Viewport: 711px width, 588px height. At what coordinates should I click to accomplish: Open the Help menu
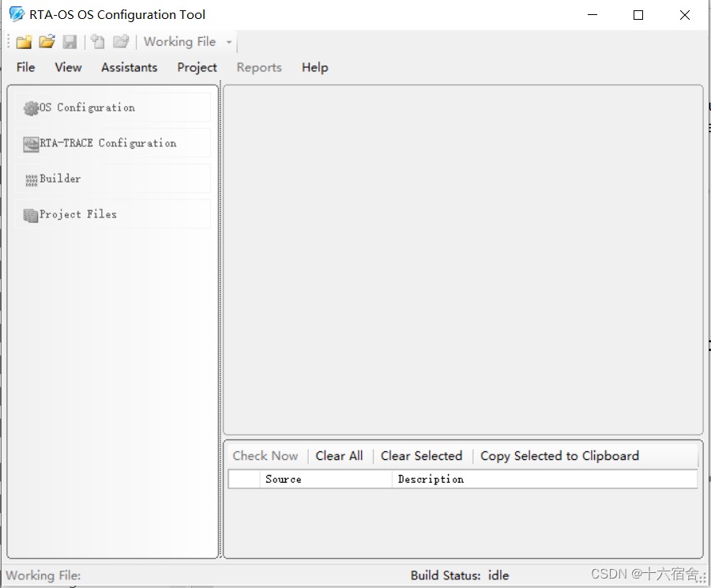coord(314,67)
